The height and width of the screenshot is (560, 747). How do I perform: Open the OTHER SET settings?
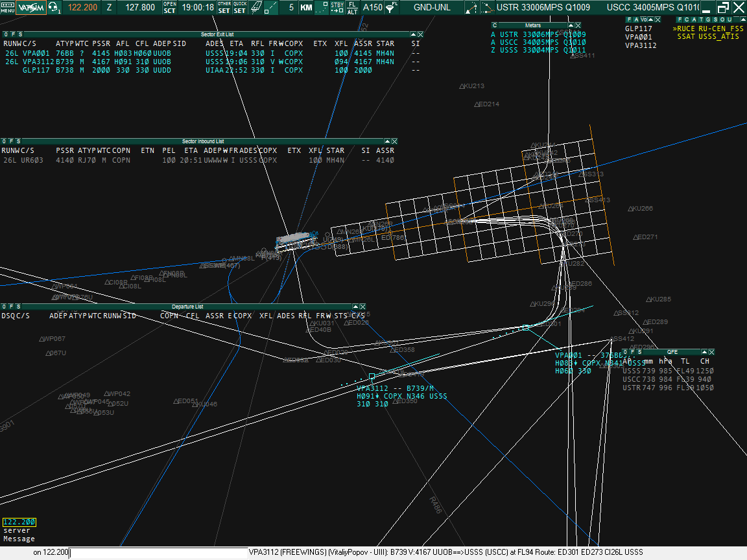(x=224, y=7)
